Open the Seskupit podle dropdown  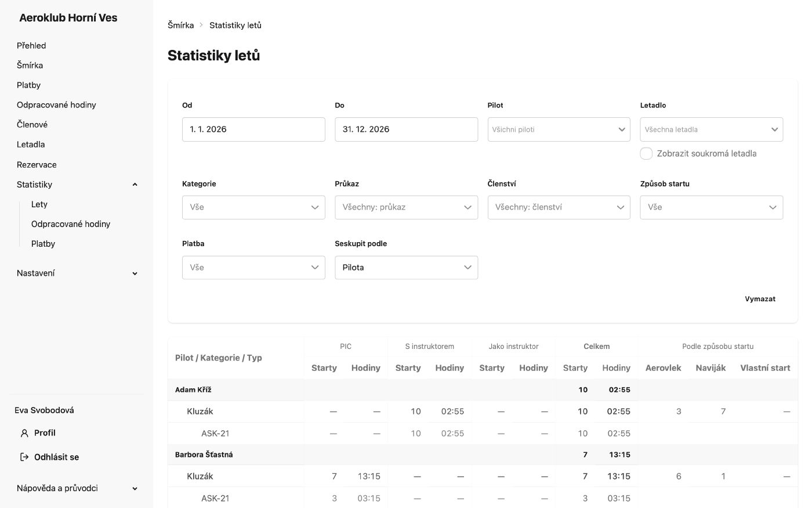406,268
